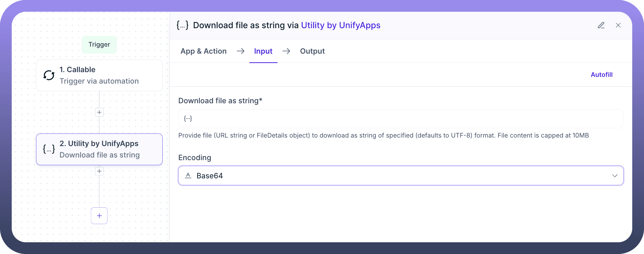Click curly braces icon beside panel title

click(183, 25)
